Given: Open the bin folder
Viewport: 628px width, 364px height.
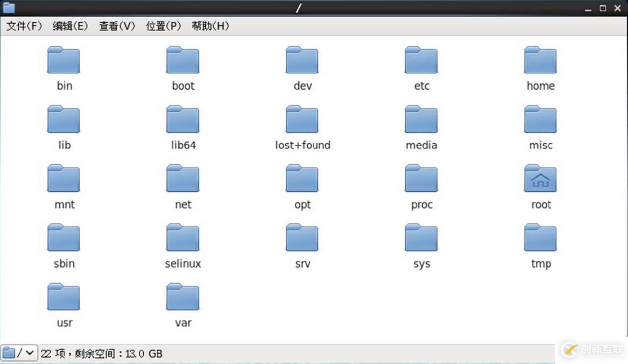Looking at the screenshot, I should [63, 60].
